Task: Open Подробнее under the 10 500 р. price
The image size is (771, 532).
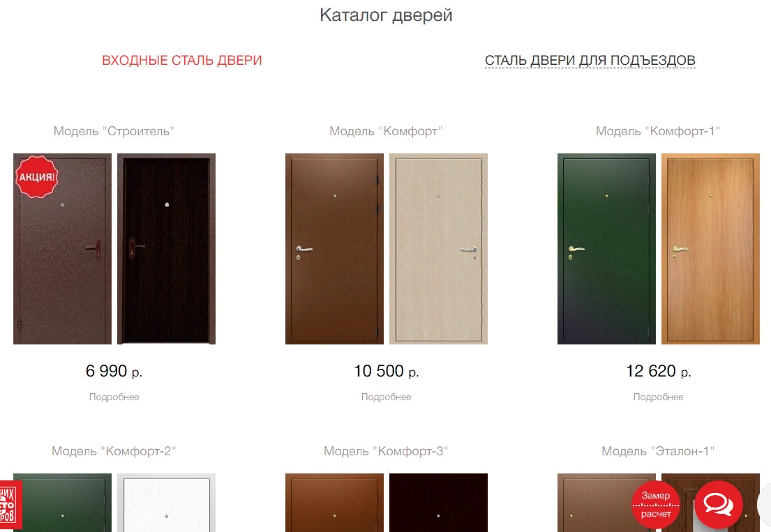Action: (x=386, y=397)
